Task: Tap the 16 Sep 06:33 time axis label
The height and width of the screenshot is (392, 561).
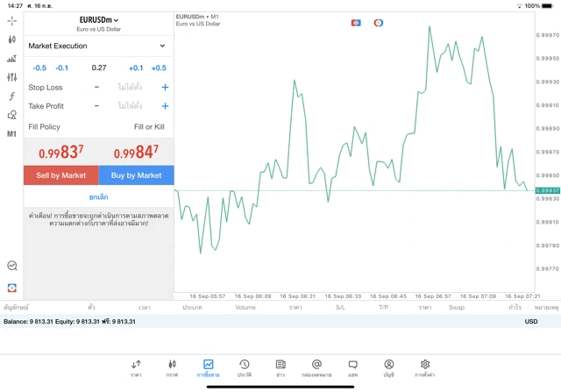Action: [x=343, y=296]
